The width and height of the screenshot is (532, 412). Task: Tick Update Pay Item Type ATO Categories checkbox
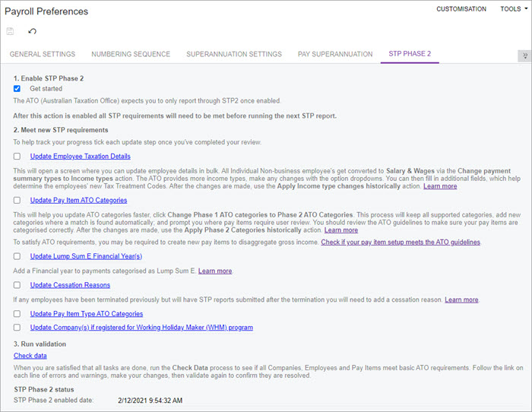[17, 314]
